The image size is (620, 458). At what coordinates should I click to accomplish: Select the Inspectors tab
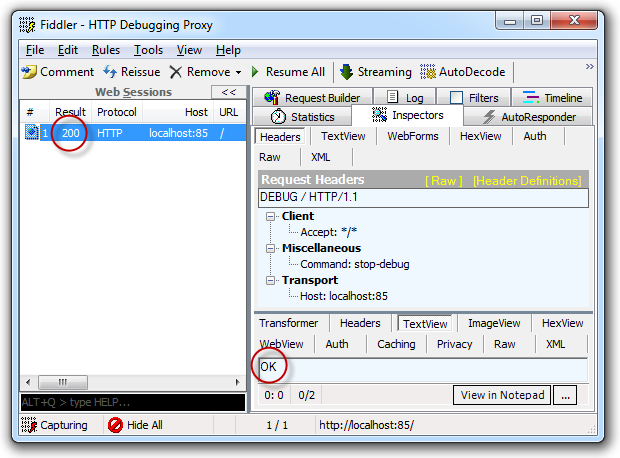[x=407, y=115]
